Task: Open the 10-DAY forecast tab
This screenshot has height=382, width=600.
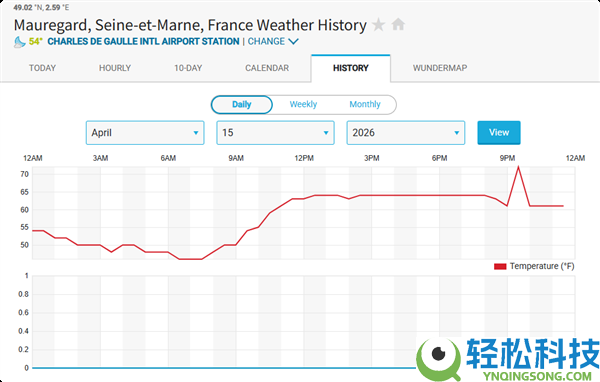Action: pos(188,68)
